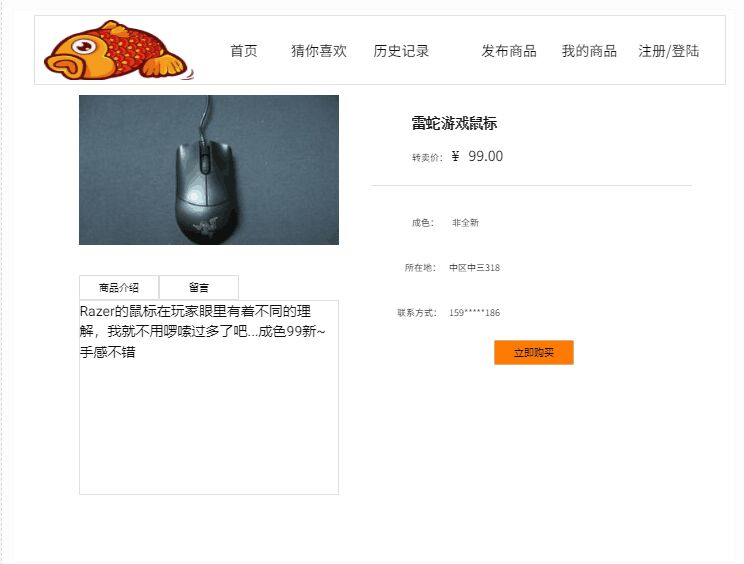Switch to the 留言 comments tab
The height and width of the screenshot is (564, 744).
point(199,287)
